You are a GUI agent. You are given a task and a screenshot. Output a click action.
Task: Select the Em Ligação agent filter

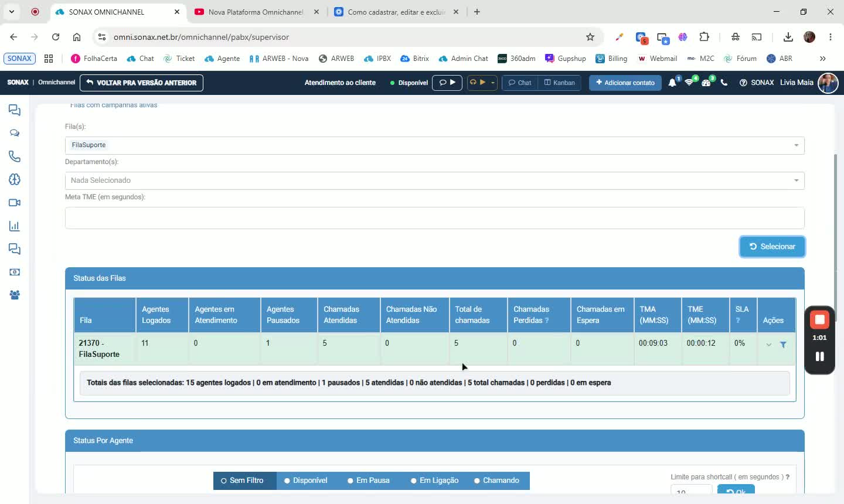[x=435, y=481]
